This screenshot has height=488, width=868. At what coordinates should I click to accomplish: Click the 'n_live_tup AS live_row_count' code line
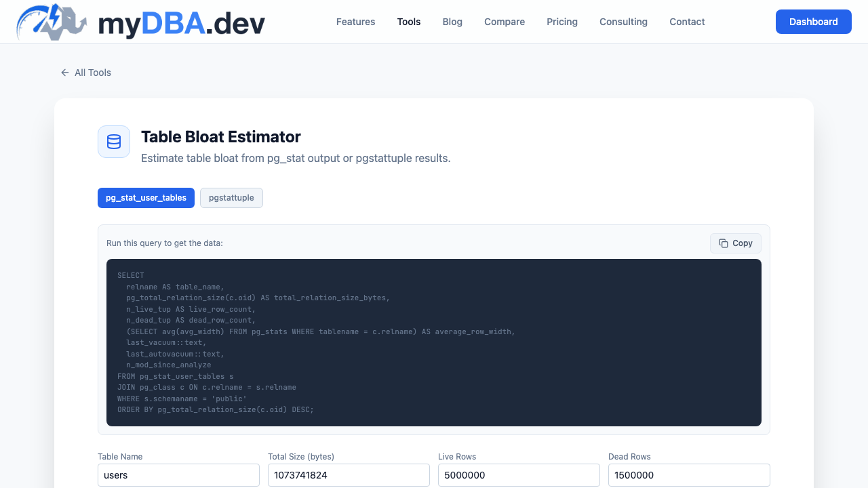pyautogui.click(x=191, y=309)
